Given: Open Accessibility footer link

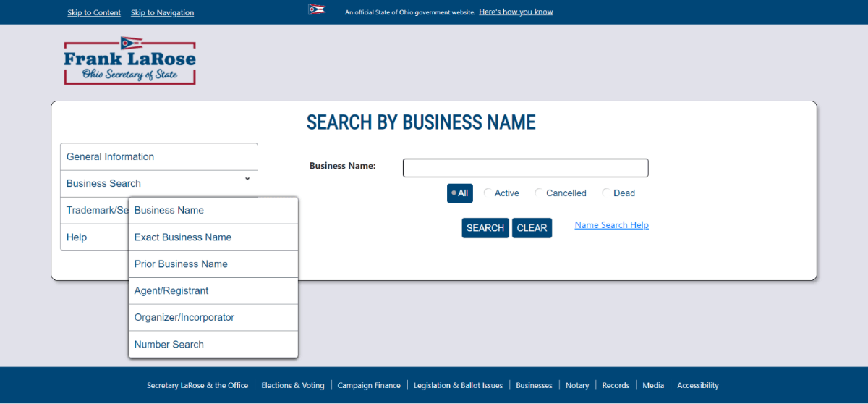Looking at the screenshot, I should (x=698, y=385).
